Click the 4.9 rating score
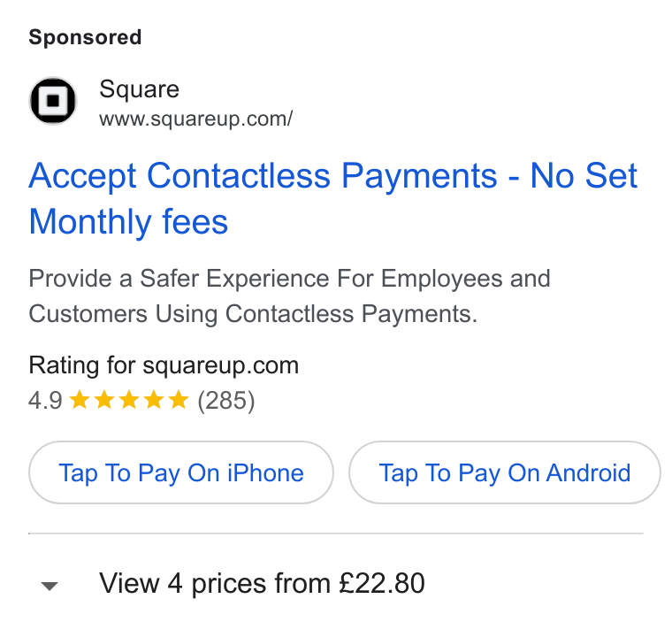The image size is (672, 637). (45, 401)
